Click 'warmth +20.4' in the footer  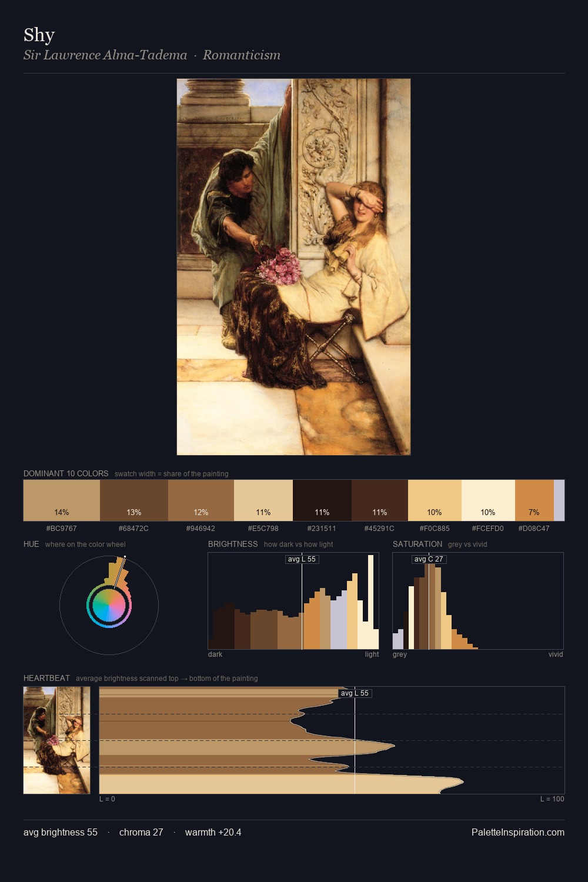[213, 832]
